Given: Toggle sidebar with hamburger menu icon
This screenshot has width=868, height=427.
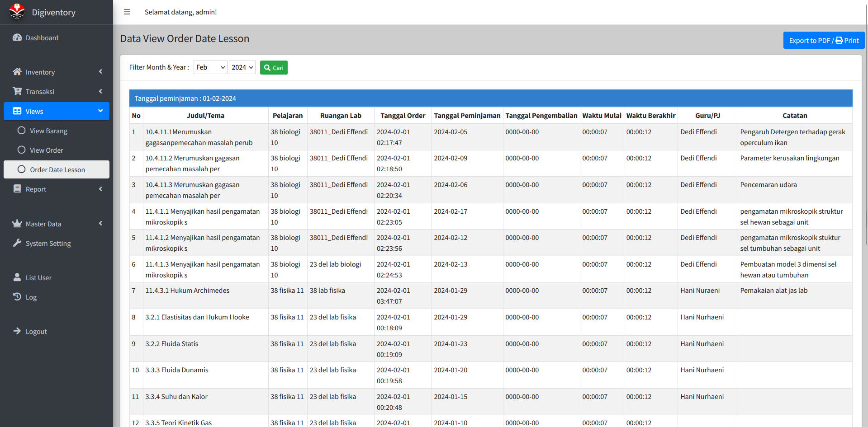Looking at the screenshot, I should (x=127, y=12).
